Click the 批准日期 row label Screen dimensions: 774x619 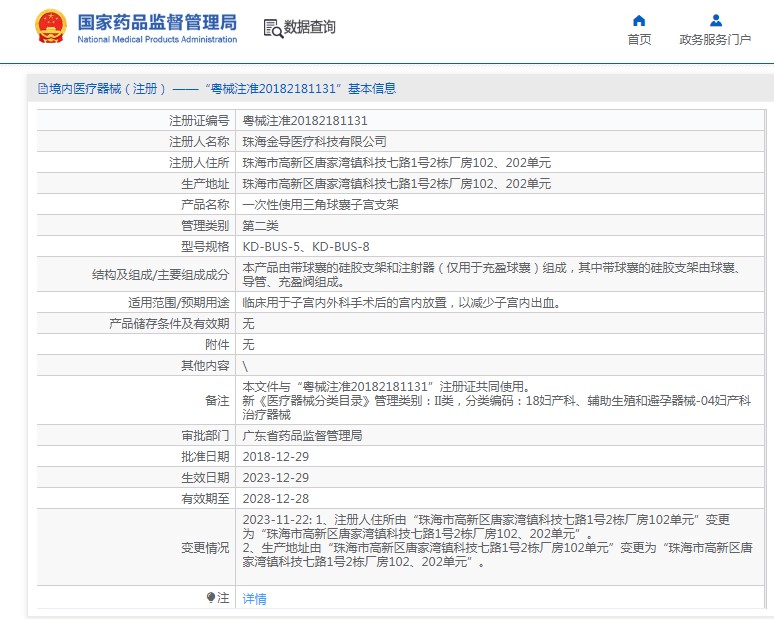pyautogui.click(x=205, y=457)
